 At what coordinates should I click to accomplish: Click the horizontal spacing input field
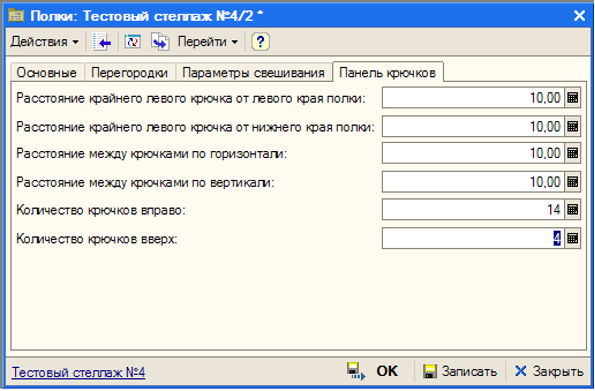click(x=473, y=153)
